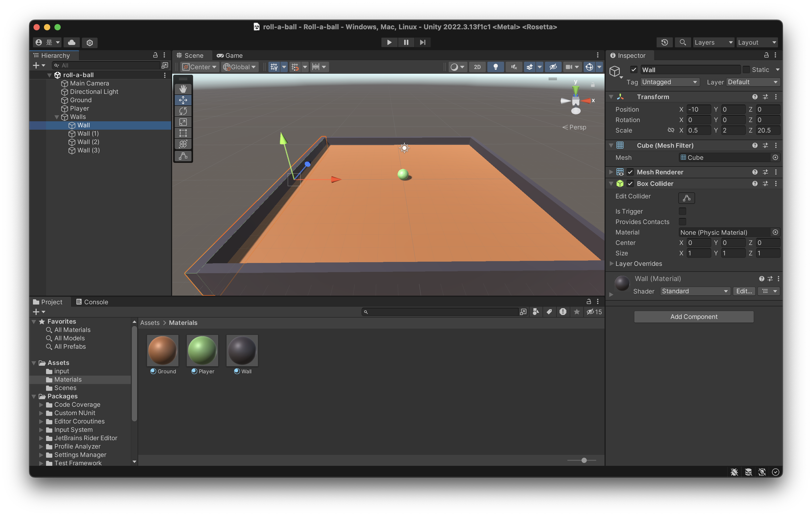
Task: Open the Shader dropdown showing Standard
Action: (x=695, y=291)
